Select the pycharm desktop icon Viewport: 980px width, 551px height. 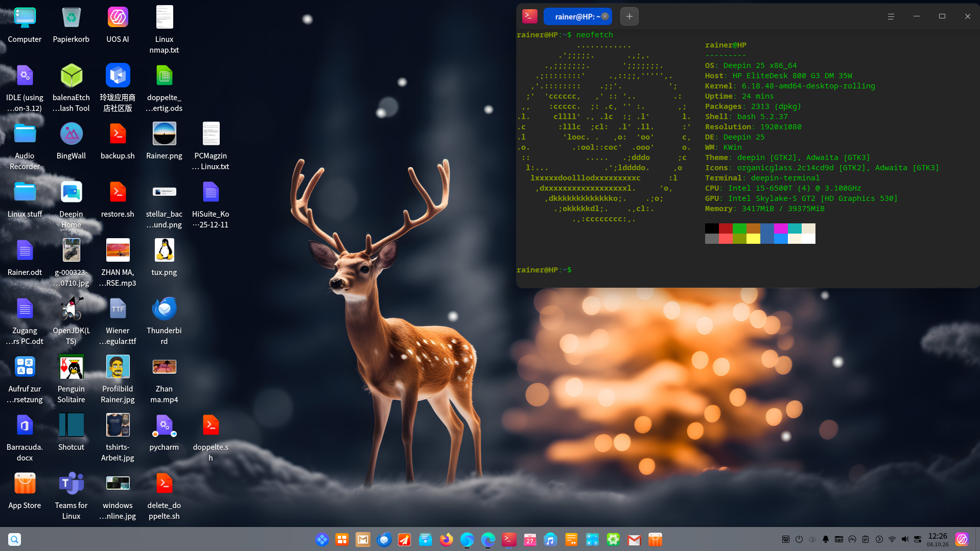click(164, 432)
